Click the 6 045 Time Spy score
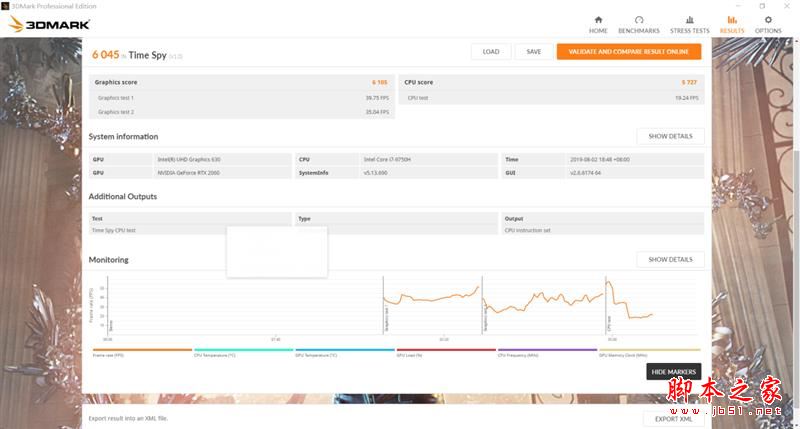 coord(106,55)
